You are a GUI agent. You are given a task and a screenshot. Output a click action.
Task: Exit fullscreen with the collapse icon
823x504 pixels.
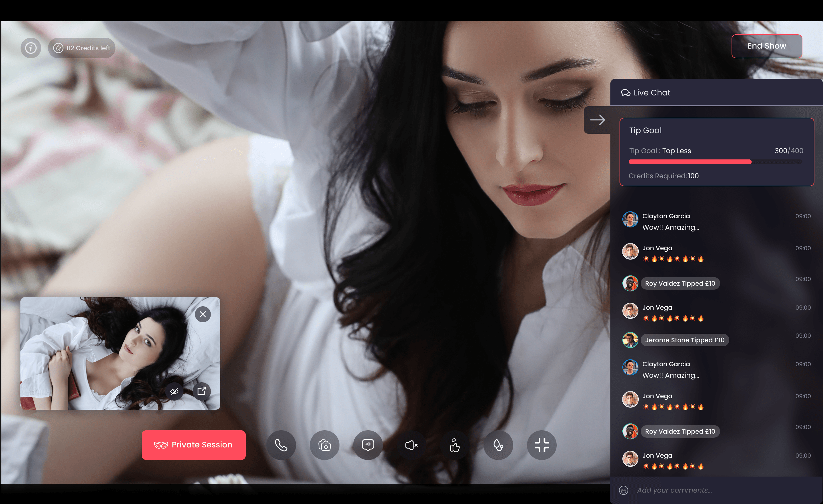[x=542, y=445]
